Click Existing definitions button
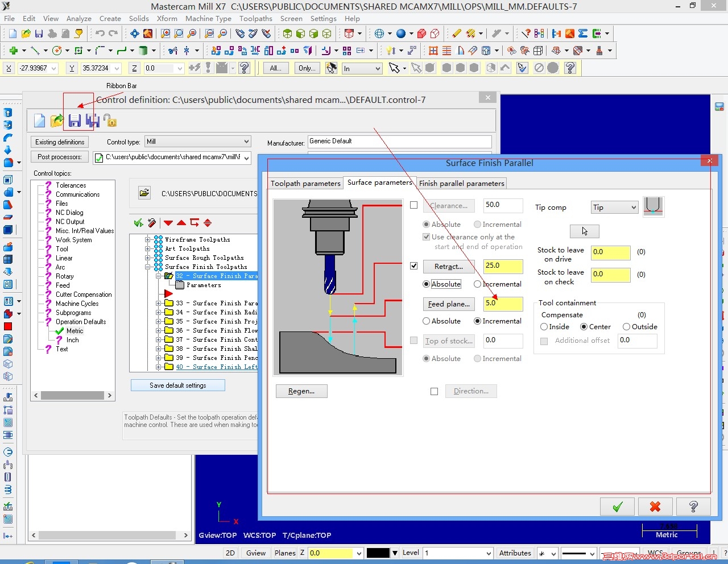Screen dimensions: 728x564 tap(60, 142)
